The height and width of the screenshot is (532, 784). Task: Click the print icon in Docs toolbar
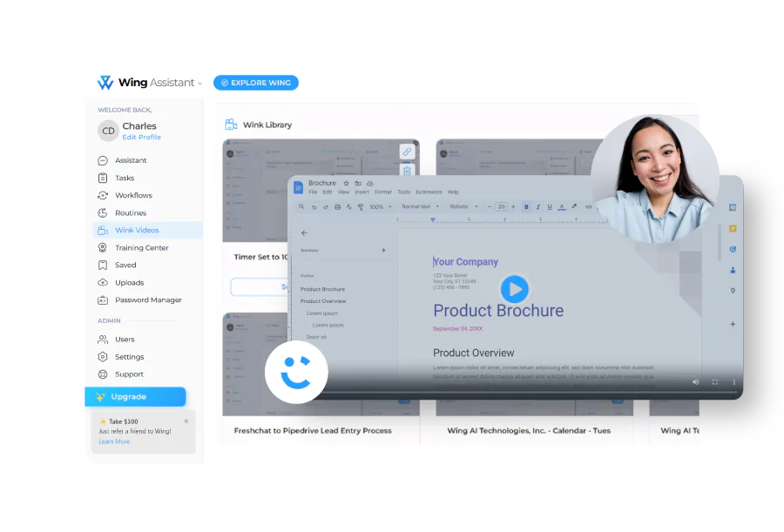(x=337, y=206)
